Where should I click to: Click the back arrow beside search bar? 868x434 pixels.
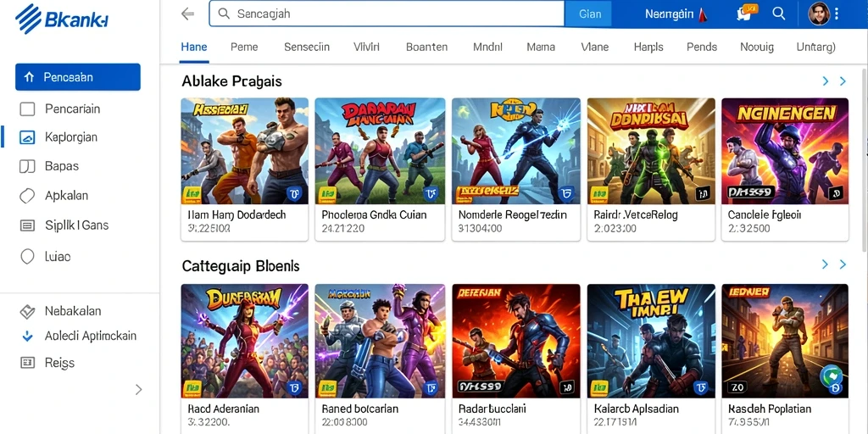[187, 14]
